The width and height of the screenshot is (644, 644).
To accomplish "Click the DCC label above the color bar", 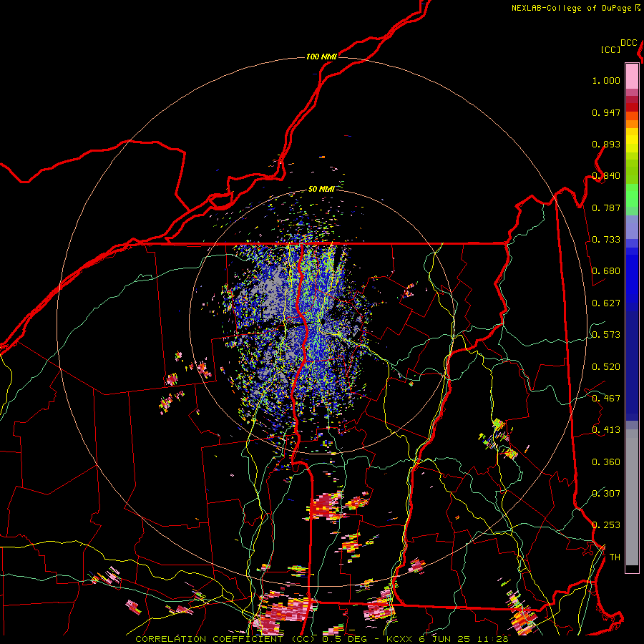I will tap(628, 43).
